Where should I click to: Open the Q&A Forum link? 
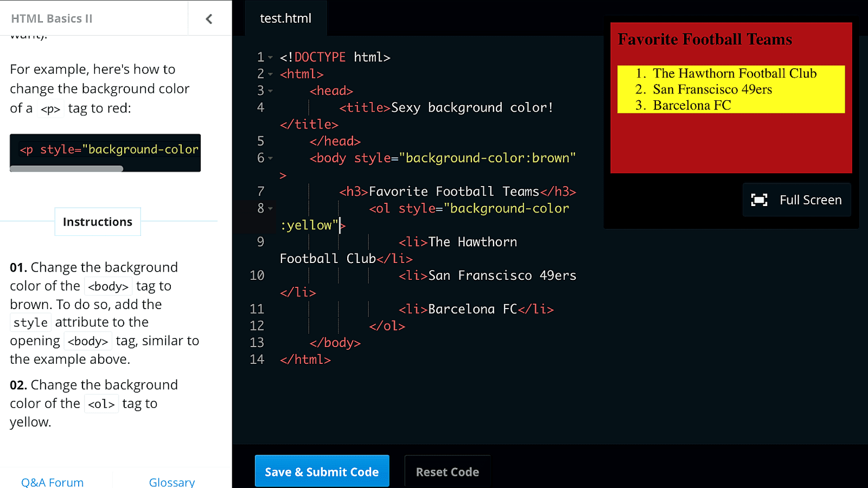(x=52, y=482)
